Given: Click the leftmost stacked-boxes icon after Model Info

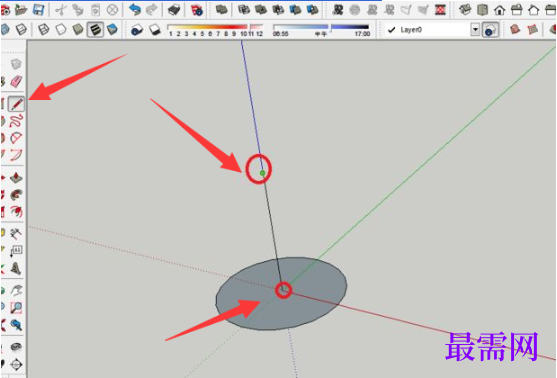Looking at the screenshot, I should [222, 10].
